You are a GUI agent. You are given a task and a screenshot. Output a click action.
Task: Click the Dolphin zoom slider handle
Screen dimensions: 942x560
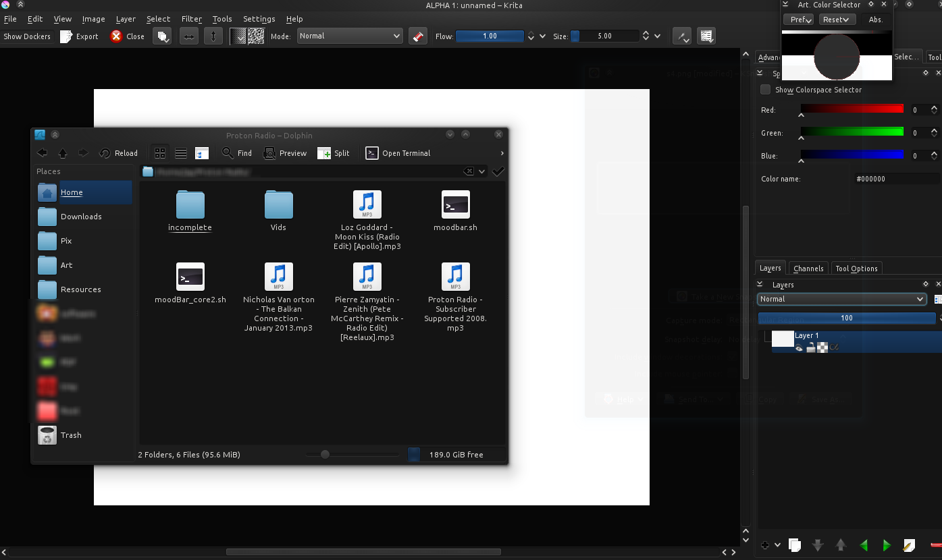(x=325, y=455)
